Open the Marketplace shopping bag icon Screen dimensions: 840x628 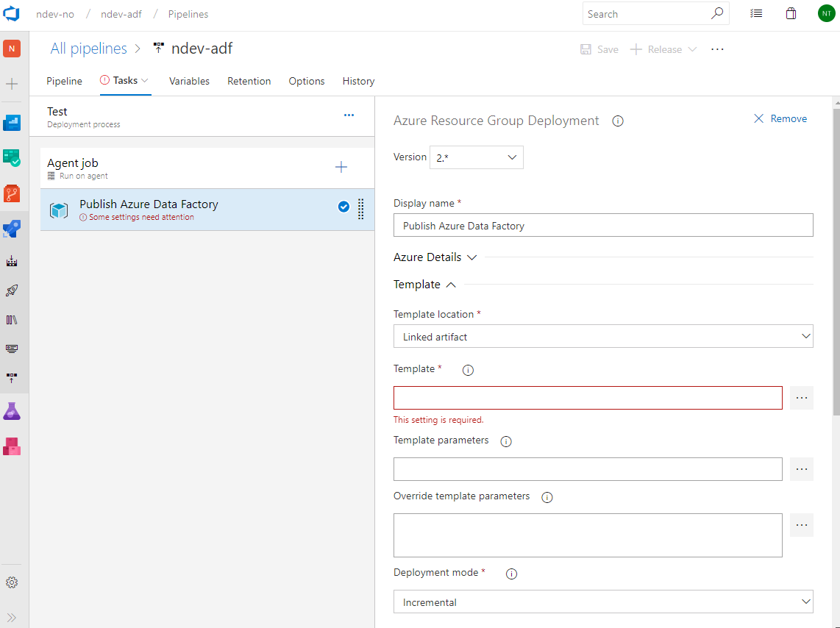pos(791,13)
